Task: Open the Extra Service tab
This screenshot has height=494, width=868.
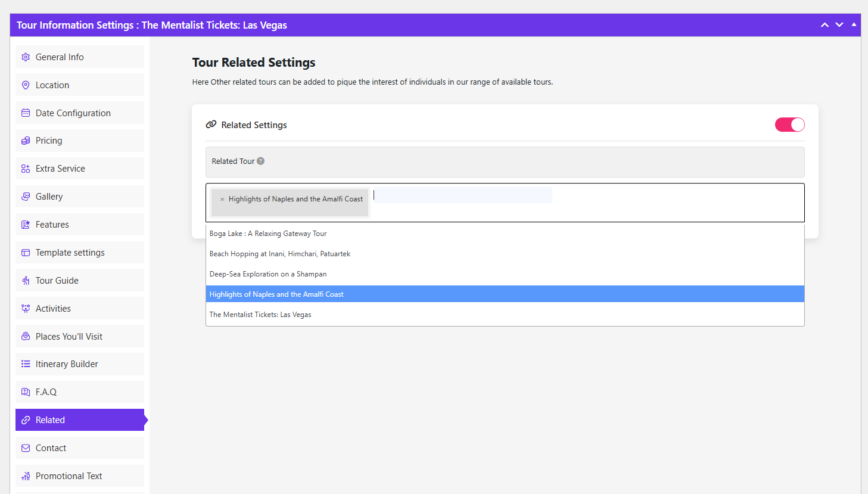Action: (x=60, y=169)
